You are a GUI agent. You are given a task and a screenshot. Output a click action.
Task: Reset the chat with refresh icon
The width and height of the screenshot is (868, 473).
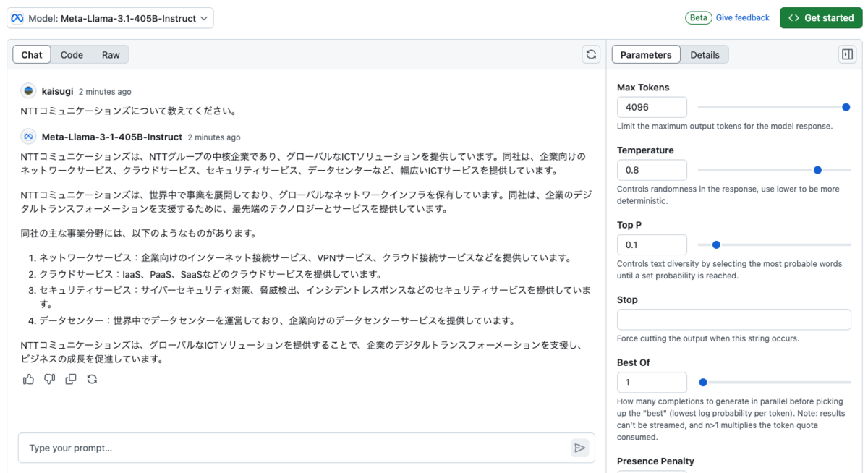click(591, 54)
